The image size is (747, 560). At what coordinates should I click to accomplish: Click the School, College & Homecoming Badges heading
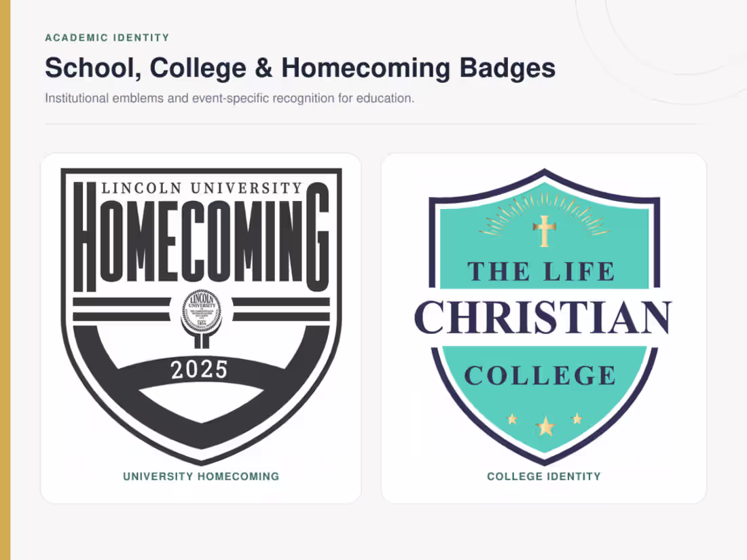(300, 68)
